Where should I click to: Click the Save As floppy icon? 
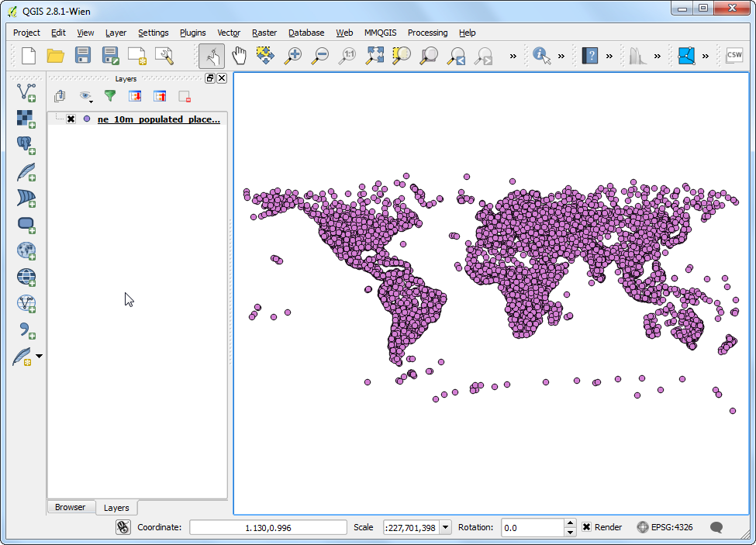coord(110,56)
